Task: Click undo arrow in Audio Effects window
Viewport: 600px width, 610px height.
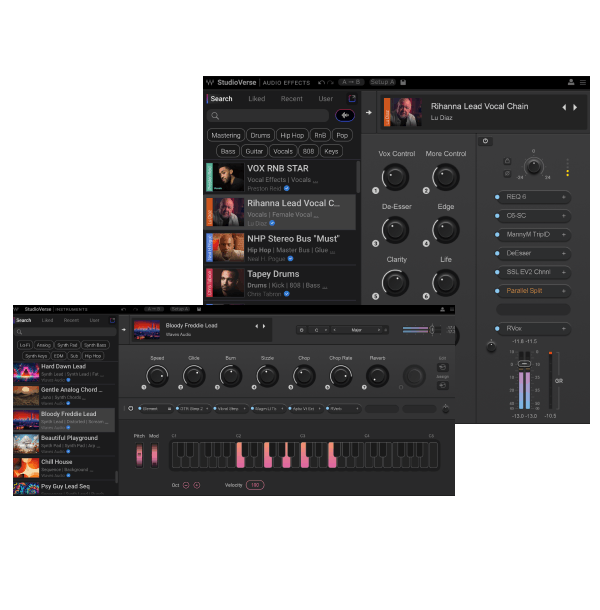Action: click(x=321, y=82)
